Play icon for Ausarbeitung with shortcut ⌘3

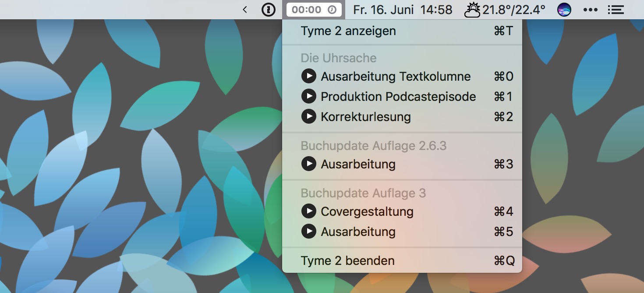pos(309,164)
